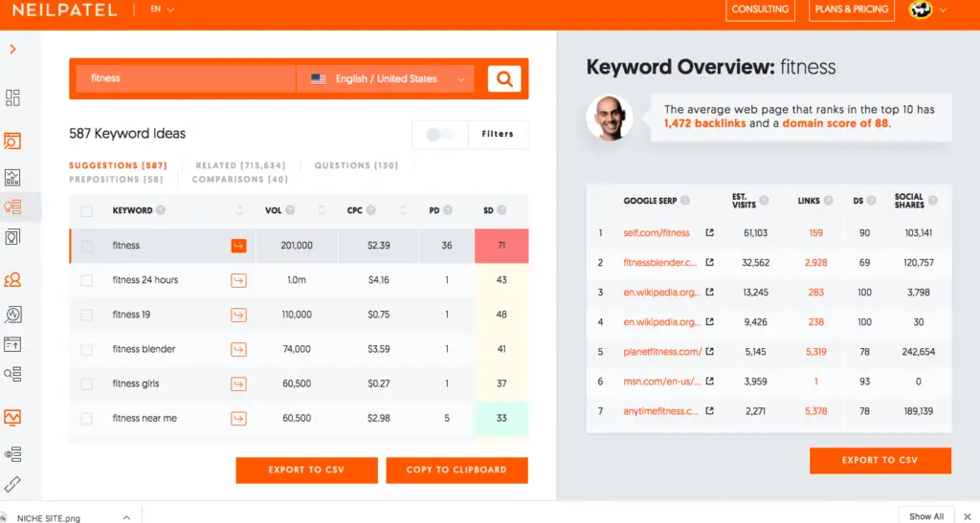Click EXPORT TO CSV under Google SERP table

click(880, 460)
